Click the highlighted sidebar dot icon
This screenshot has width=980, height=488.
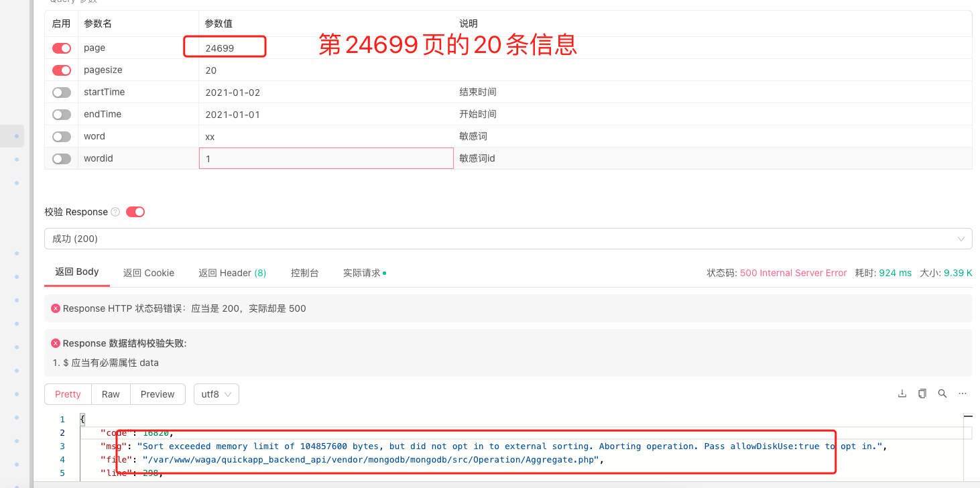12,136
